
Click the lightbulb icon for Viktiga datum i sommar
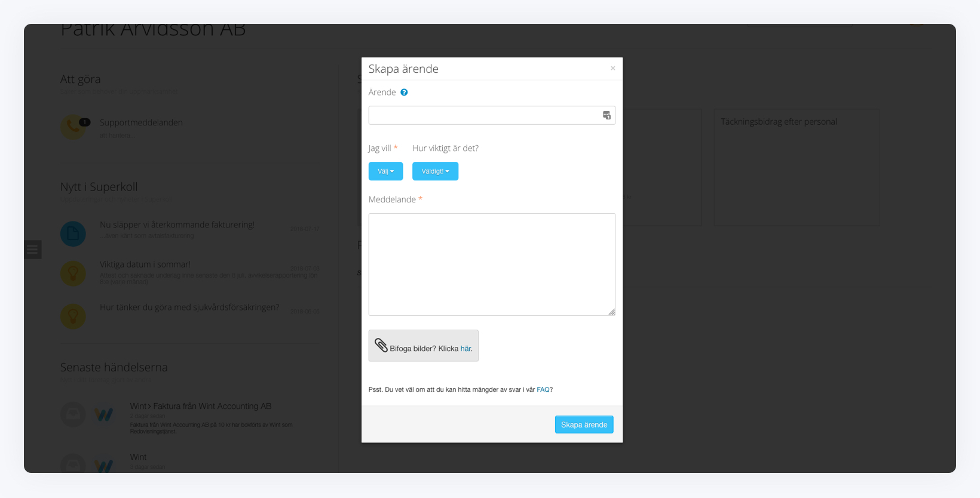point(73,273)
